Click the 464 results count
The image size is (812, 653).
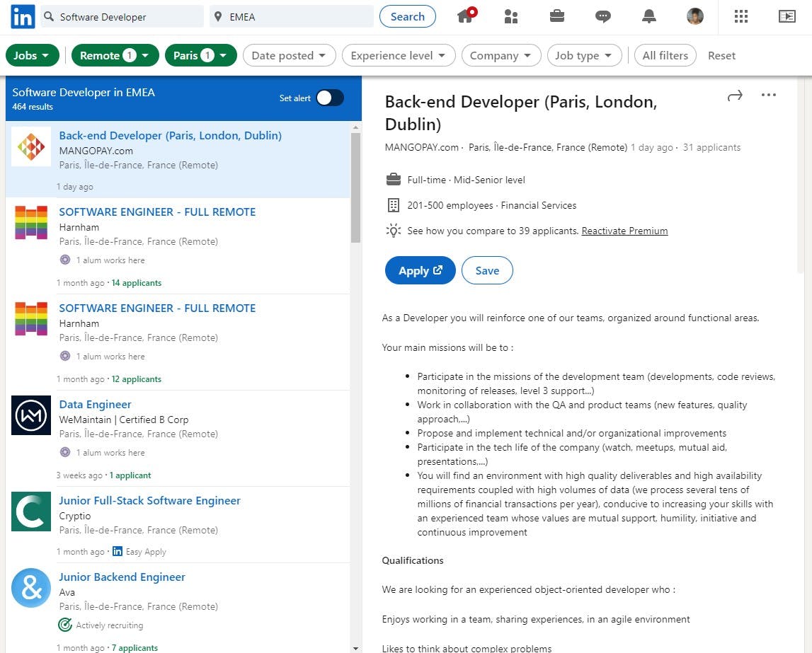pyautogui.click(x=33, y=107)
